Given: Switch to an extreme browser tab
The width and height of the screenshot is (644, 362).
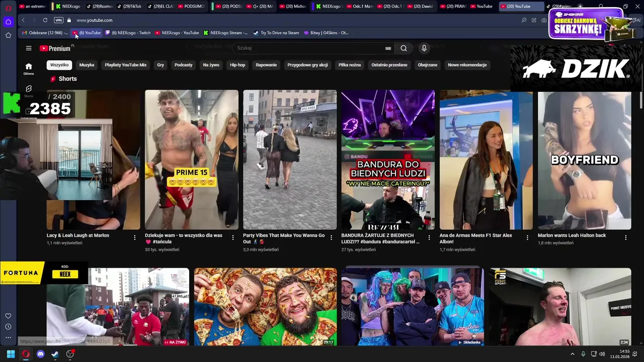Looking at the screenshot, I should (32, 7).
